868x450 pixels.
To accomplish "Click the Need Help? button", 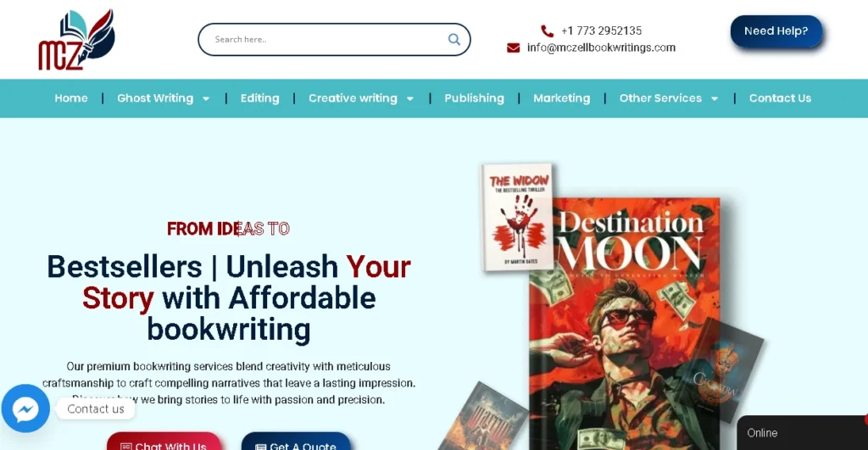I will [776, 31].
